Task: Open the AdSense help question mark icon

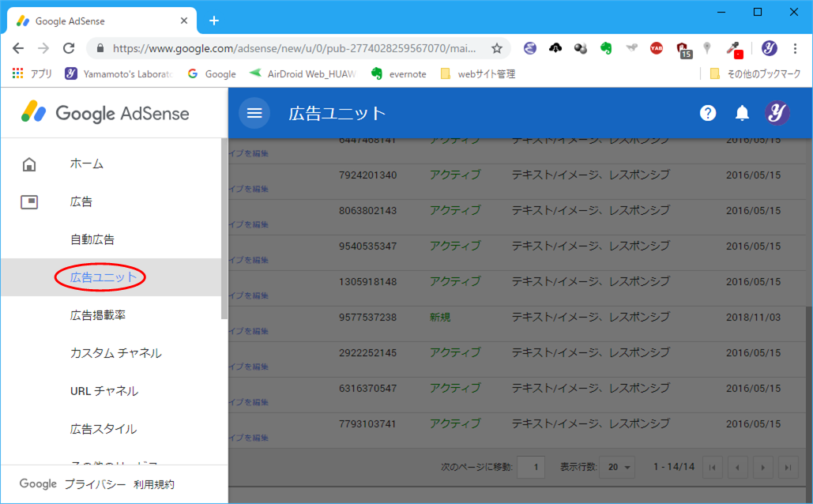Action: pos(708,113)
